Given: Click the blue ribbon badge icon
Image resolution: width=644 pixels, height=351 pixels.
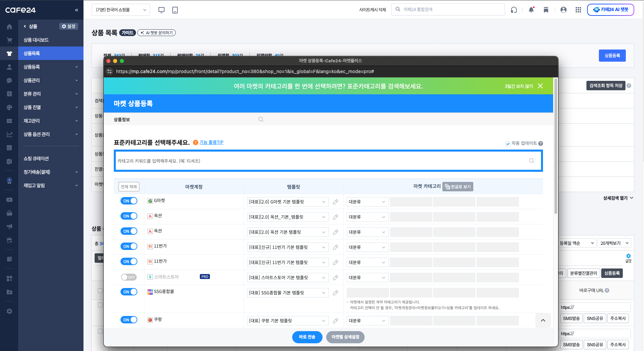Looking at the screenshot, I should (9, 181).
